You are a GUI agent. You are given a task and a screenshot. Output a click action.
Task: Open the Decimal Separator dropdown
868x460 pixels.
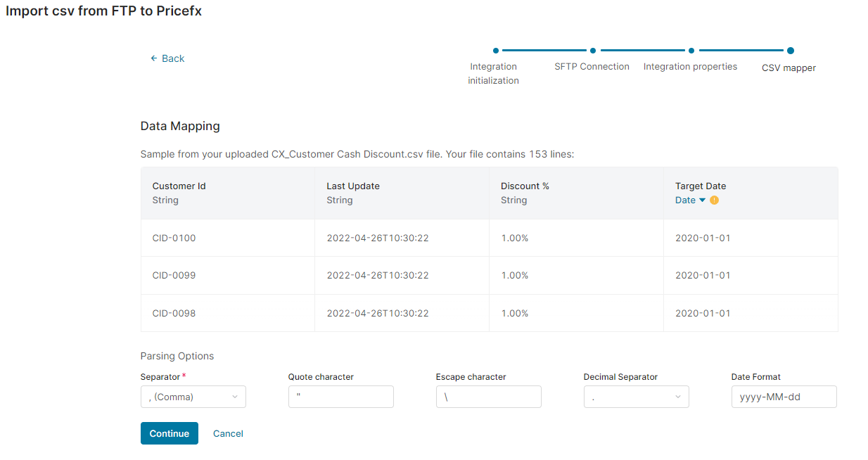(636, 397)
